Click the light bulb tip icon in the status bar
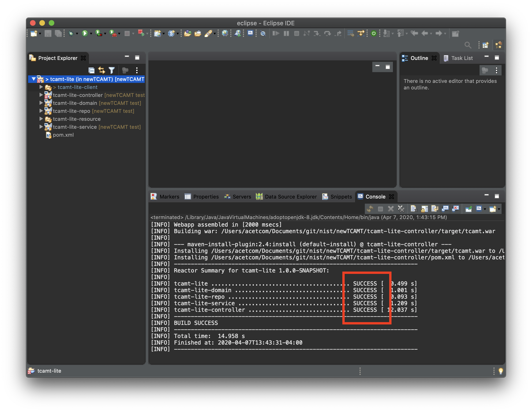The image size is (532, 412). pyautogui.click(x=501, y=371)
